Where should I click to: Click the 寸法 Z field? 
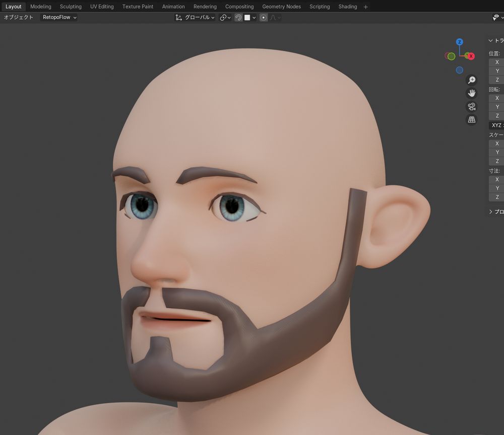click(496, 197)
